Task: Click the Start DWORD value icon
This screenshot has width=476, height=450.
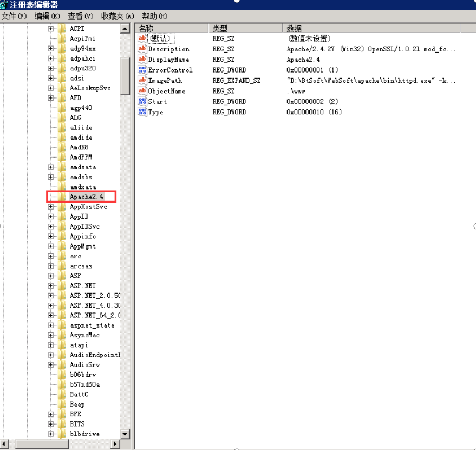Action: tap(142, 101)
